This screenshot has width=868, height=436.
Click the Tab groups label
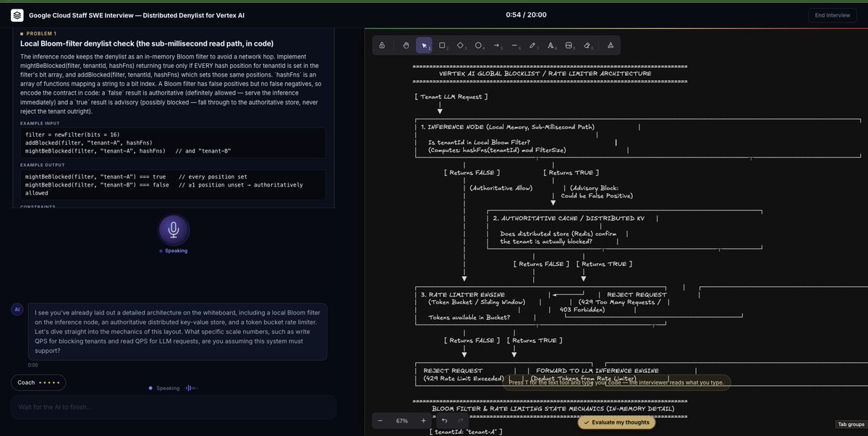(x=851, y=424)
